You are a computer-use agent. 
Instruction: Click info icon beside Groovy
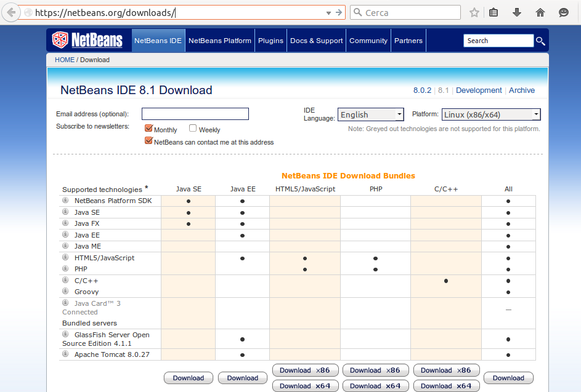65,291
